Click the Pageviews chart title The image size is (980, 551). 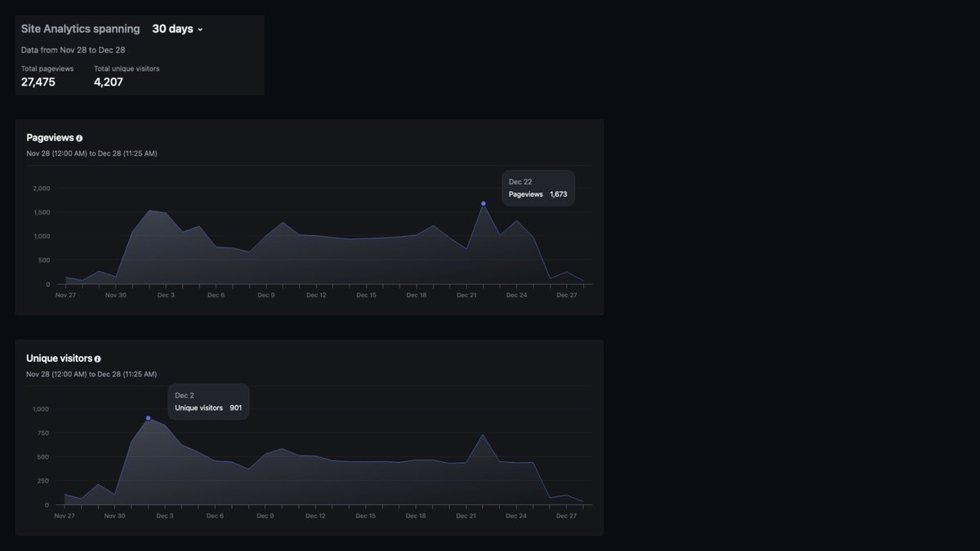(50, 138)
